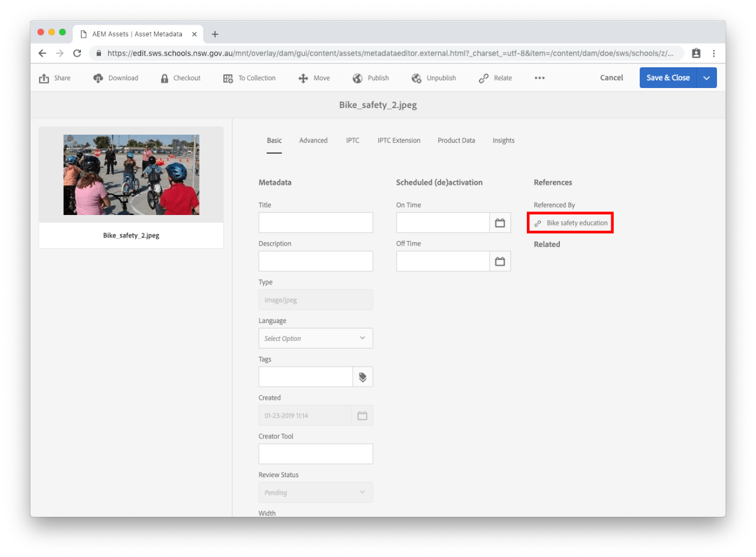Click the browser forward arrow
756x557 pixels.
pyautogui.click(x=59, y=53)
